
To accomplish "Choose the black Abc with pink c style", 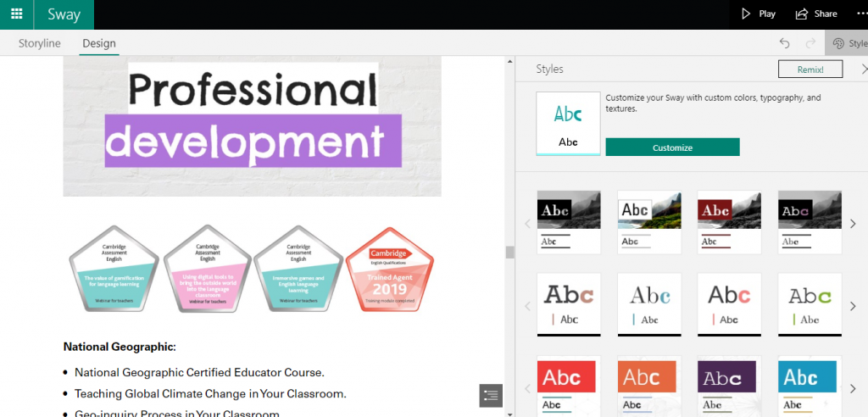I will 810,222.
